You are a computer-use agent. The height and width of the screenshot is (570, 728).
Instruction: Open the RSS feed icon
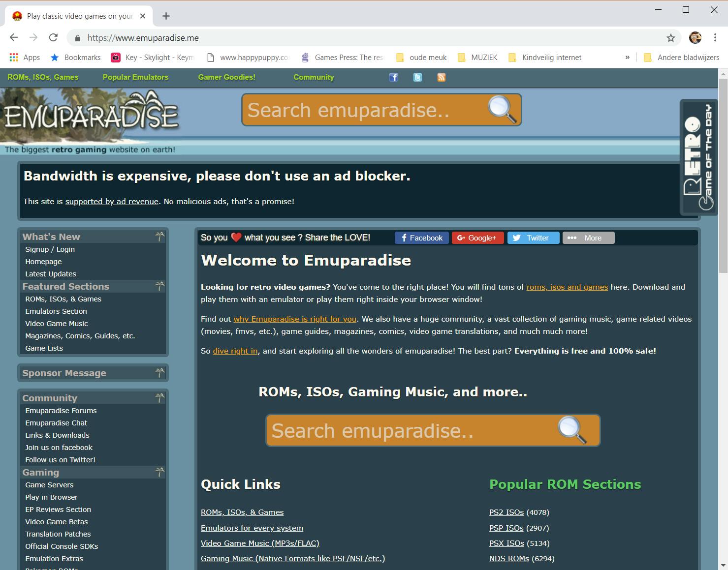[442, 77]
